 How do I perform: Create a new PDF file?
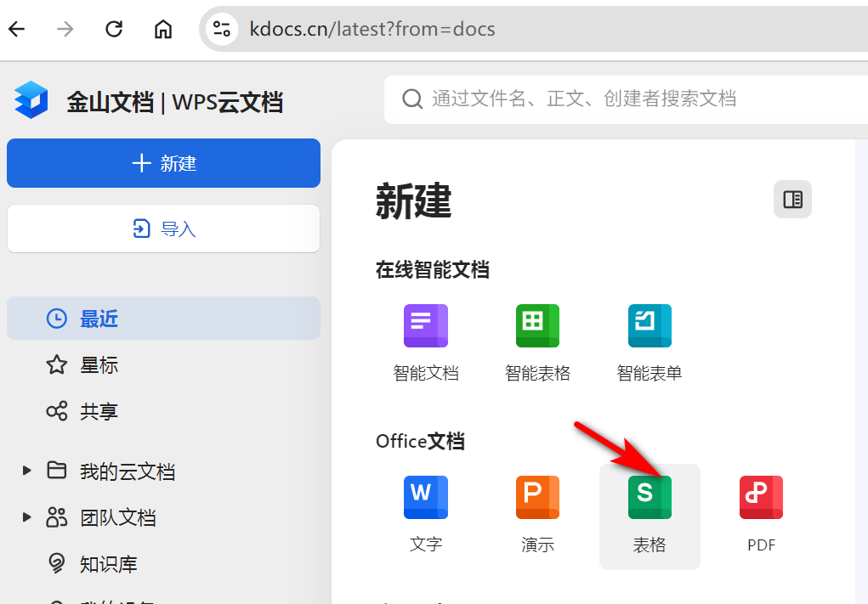(761, 515)
